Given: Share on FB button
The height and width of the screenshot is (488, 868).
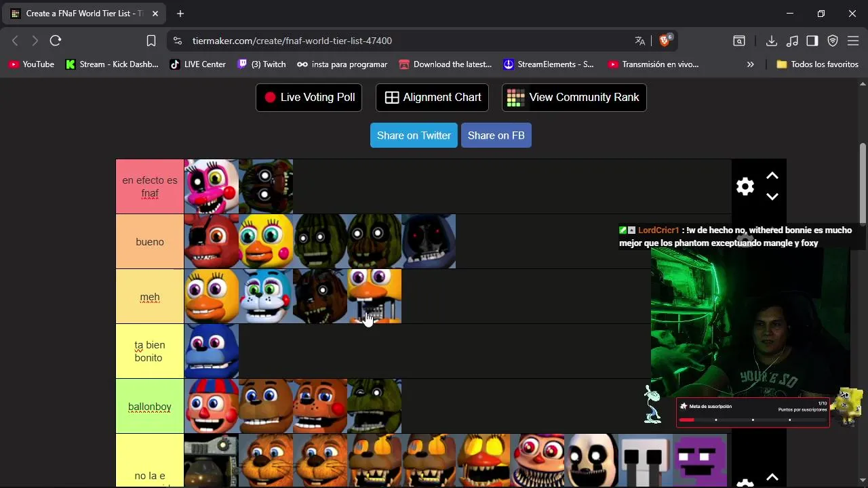Looking at the screenshot, I should [x=496, y=136].
